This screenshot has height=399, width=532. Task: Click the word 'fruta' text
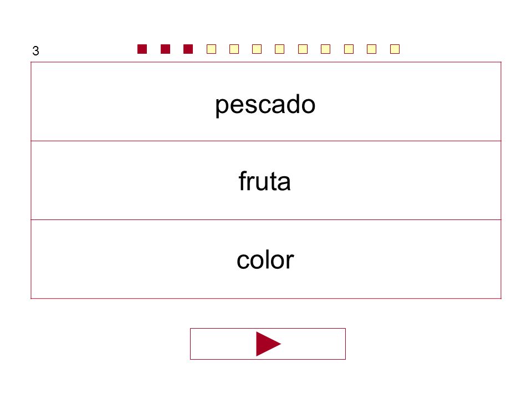pos(265,181)
